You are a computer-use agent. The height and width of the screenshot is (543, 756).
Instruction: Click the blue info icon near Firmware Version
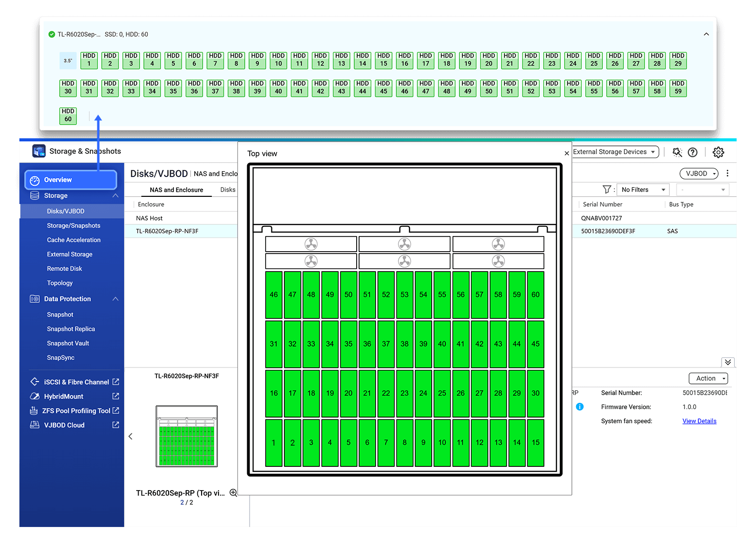click(580, 407)
